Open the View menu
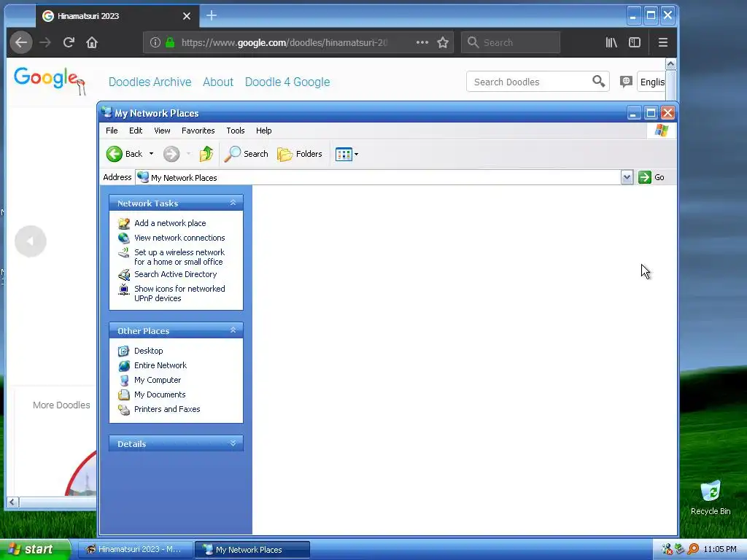 (x=162, y=131)
